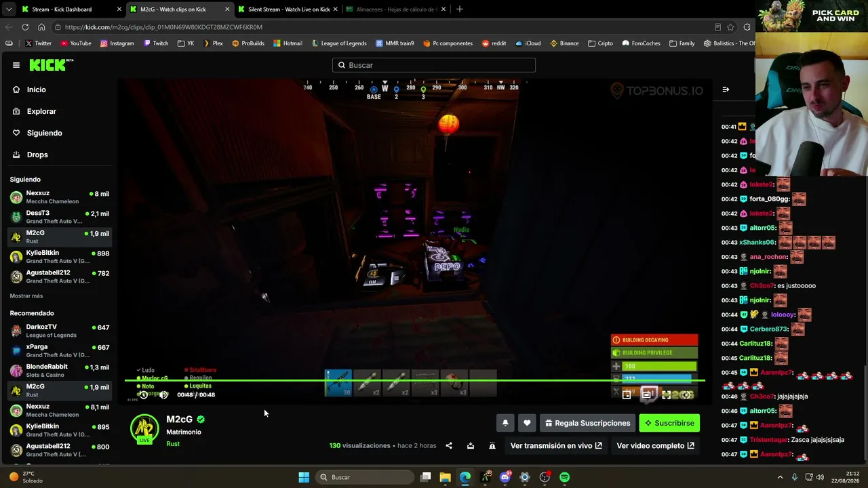Reload the page with the refresh icon
Viewport: 868px width, 488px height.
[25, 27]
